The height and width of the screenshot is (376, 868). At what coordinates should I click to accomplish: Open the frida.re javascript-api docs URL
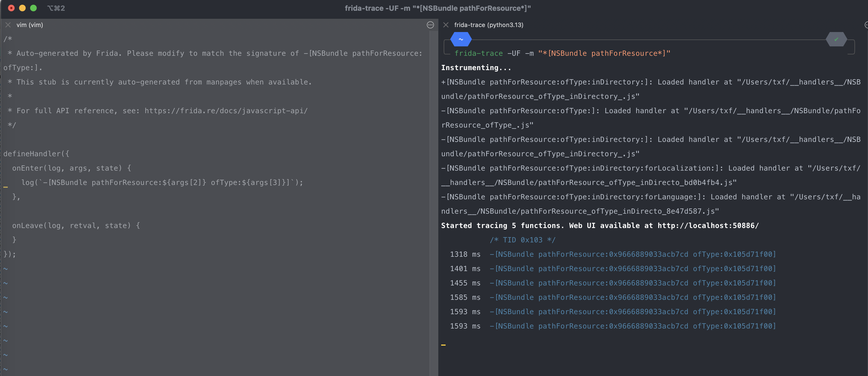pyautogui.click(x=226, y=111)
